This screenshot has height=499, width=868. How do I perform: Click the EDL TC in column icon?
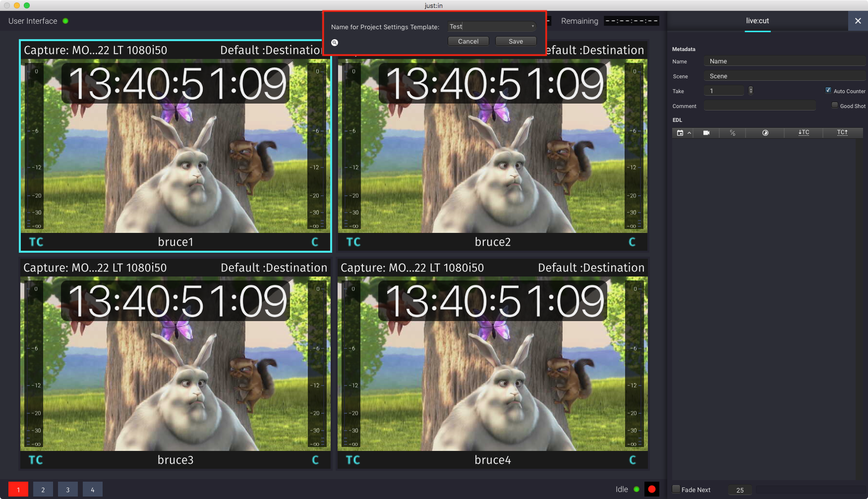pos(804,132)
